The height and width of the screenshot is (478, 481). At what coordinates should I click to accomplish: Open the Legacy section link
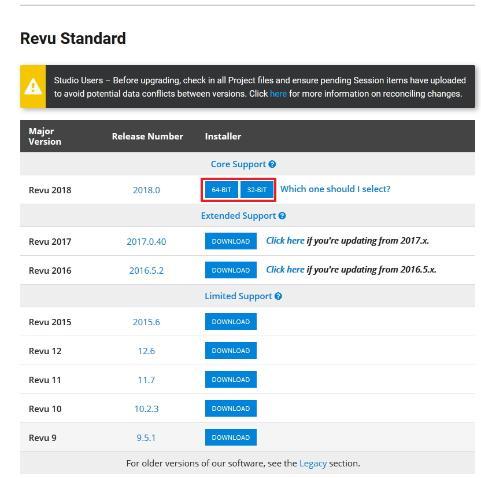coord(313,464)
